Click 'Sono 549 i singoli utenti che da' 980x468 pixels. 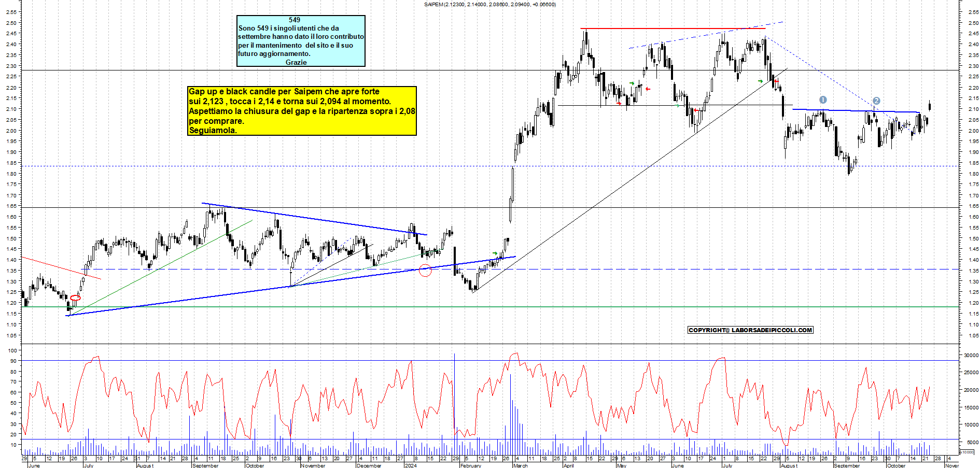[x=289, y=28]
